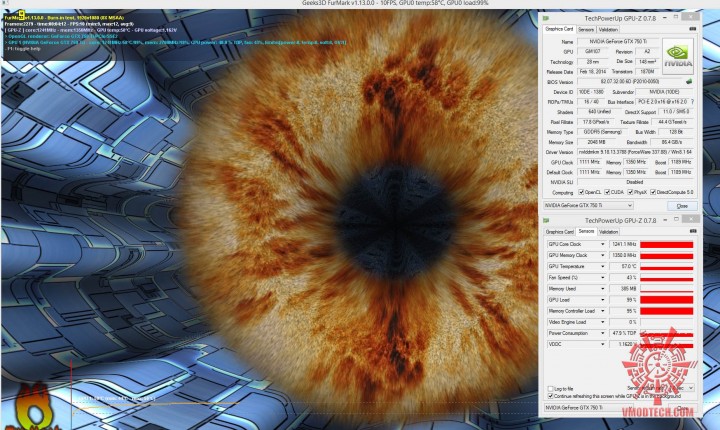Click the screenshot camera icon in Sensors GPU-Z window
The width and height of the screenshot is (720, 430).
tap(693, 231)
